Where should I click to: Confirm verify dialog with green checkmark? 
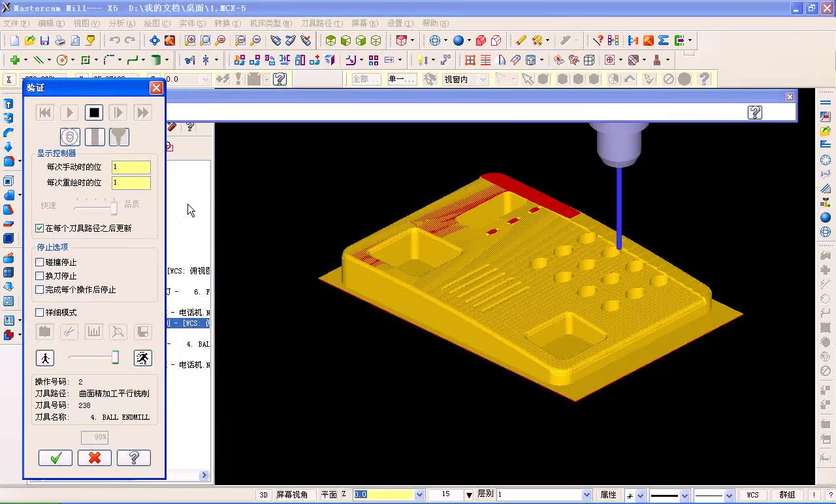pos(56,458)
